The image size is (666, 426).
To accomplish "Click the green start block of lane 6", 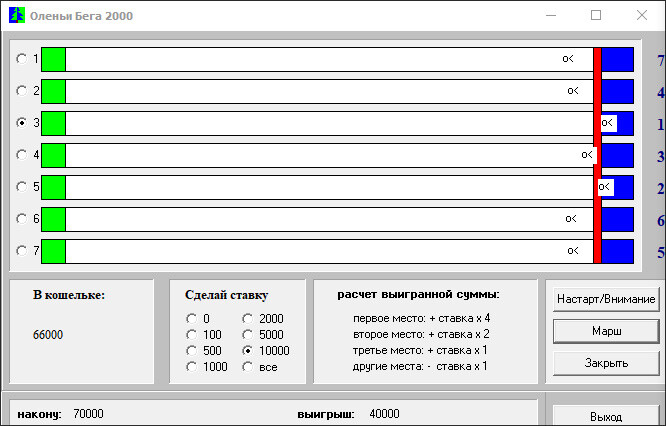I will point(54,219).
